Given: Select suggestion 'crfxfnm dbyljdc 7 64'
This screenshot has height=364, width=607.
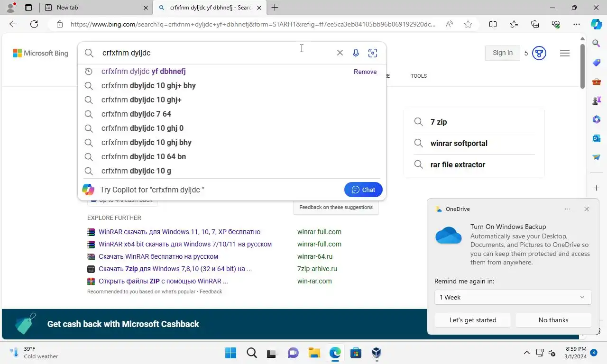Looking at the screenshot, I should (231, 114).
